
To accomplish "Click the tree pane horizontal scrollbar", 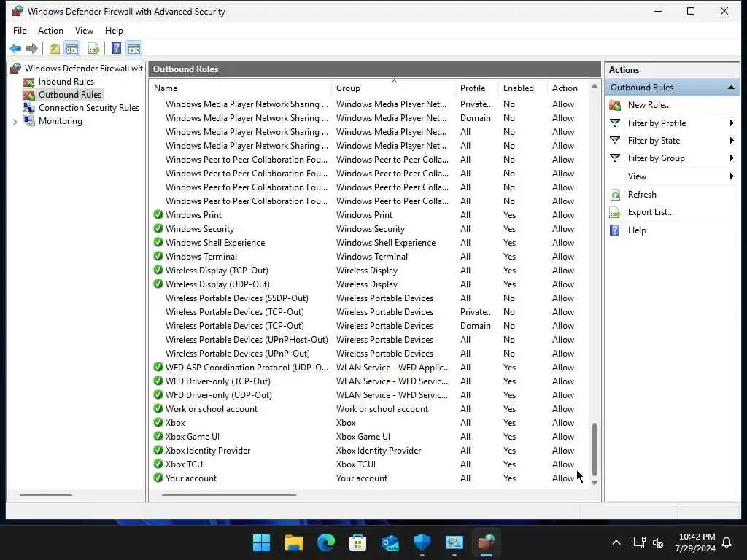I will pos(46,495).
